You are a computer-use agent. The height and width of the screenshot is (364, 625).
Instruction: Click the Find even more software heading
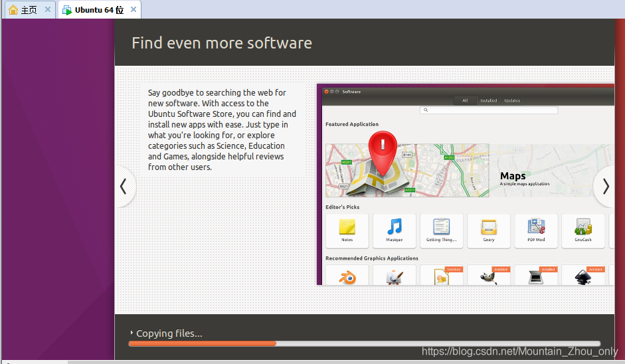[x=222, y=43]
